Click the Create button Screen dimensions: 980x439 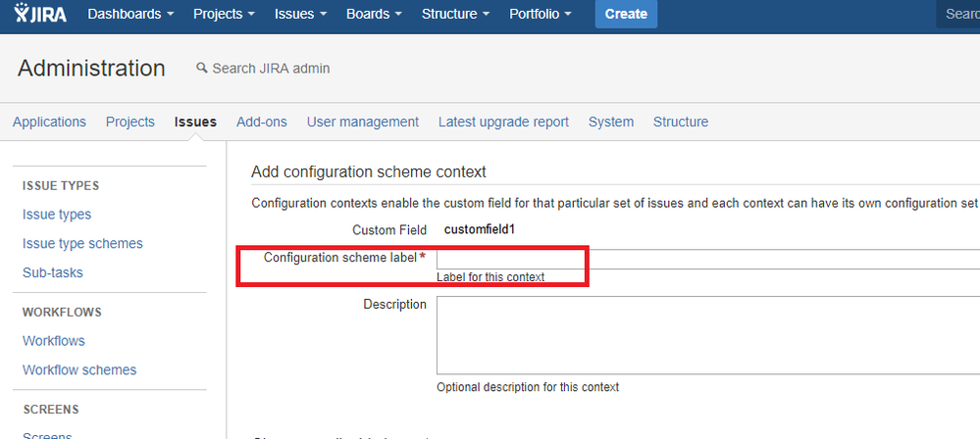pos(626,14)
